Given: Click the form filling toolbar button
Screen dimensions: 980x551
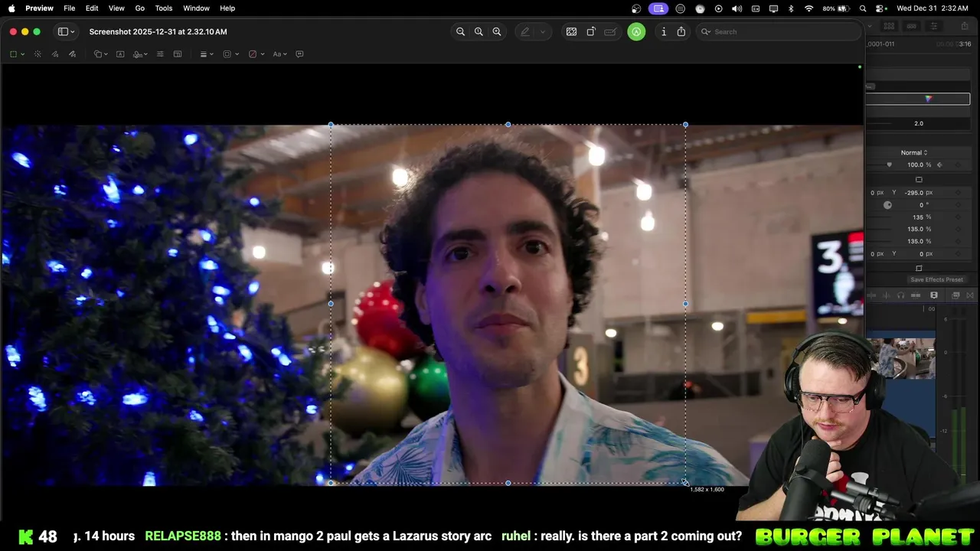Looking at the screenshot, I should 610,31.
